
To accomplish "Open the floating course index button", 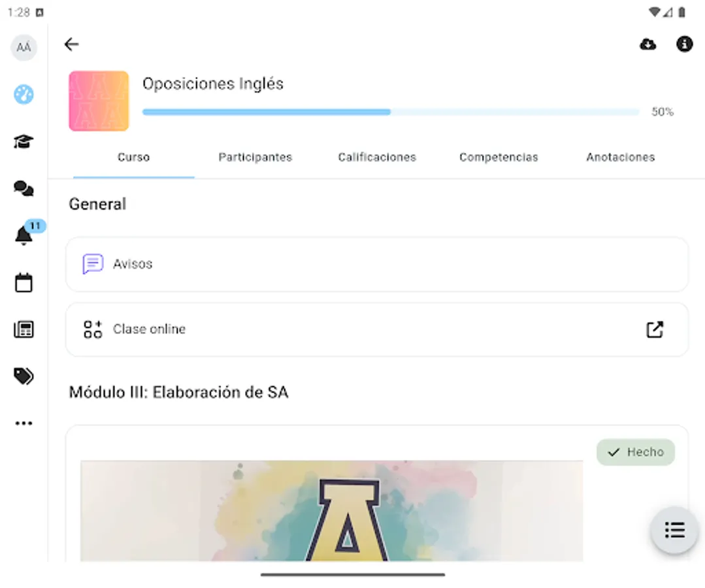I will pos(674,530).
